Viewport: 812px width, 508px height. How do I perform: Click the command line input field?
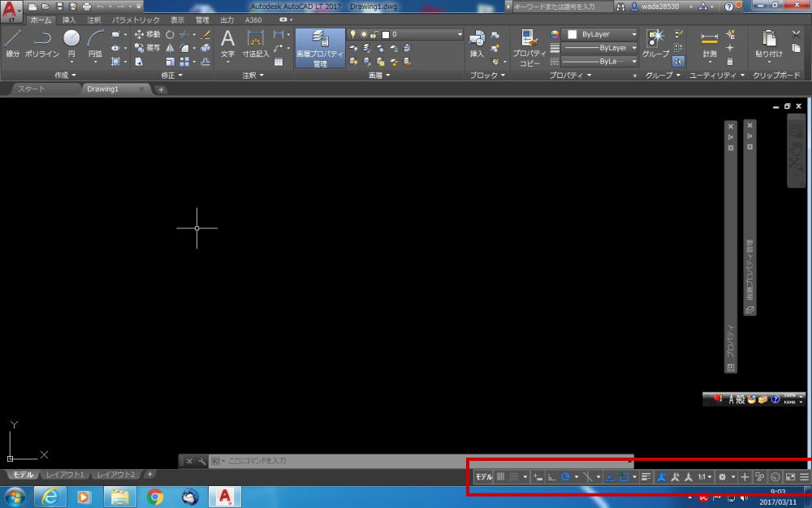pyautogui.click(x=421, y=461)
